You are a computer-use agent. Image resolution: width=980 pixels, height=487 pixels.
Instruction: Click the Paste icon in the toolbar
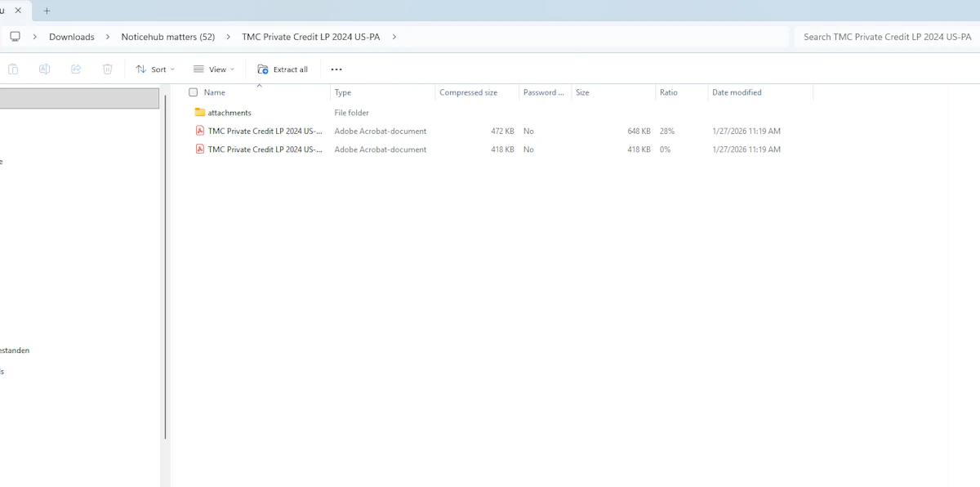pos(13,69)
